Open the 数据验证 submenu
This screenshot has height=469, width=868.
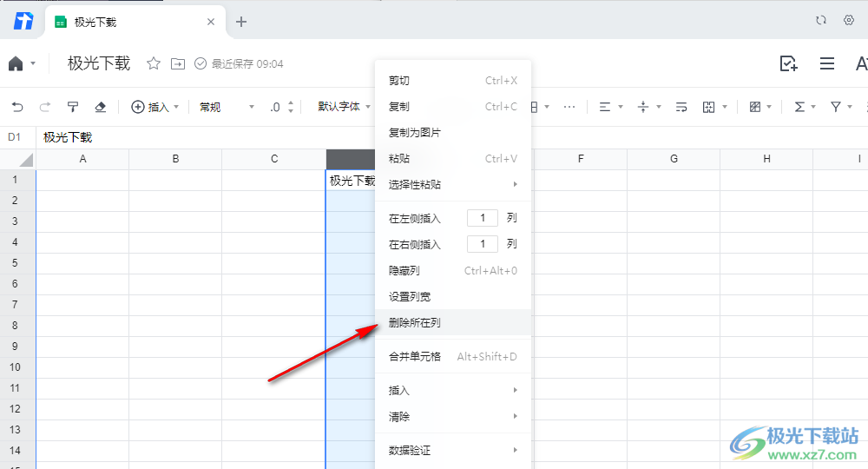click(453, 450)
